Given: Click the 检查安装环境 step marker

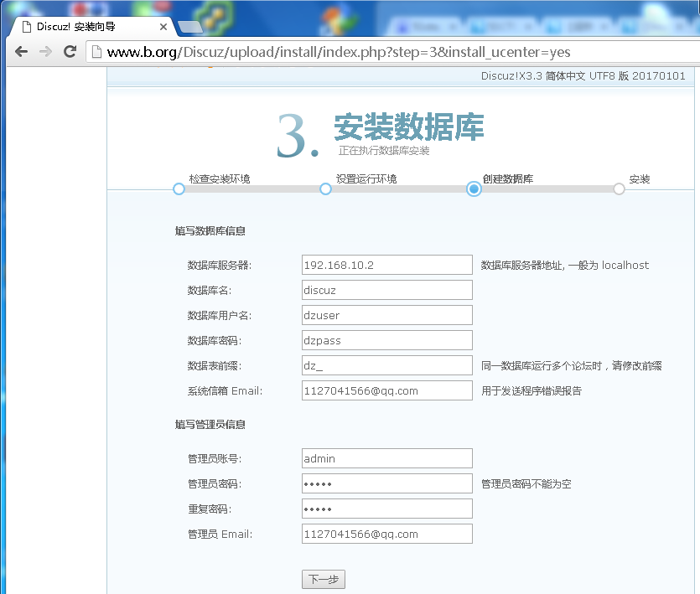Looking at the screenshot, I should point(179,189).
